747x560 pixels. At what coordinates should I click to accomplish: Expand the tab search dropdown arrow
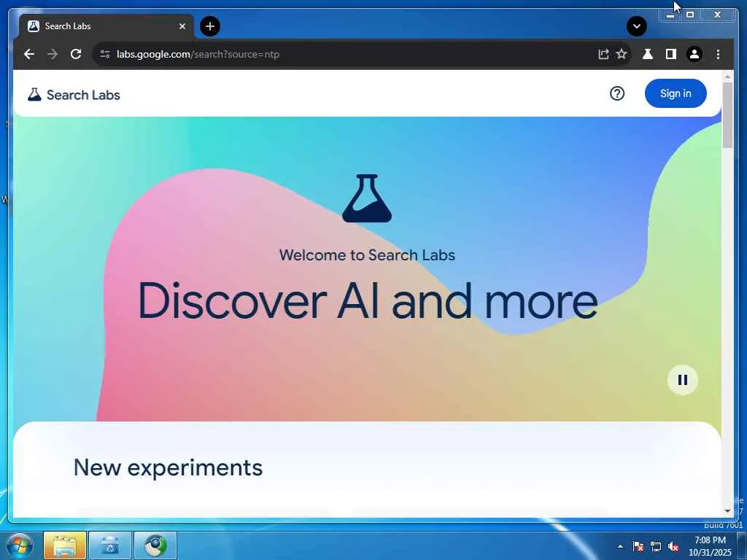(636, 26)
